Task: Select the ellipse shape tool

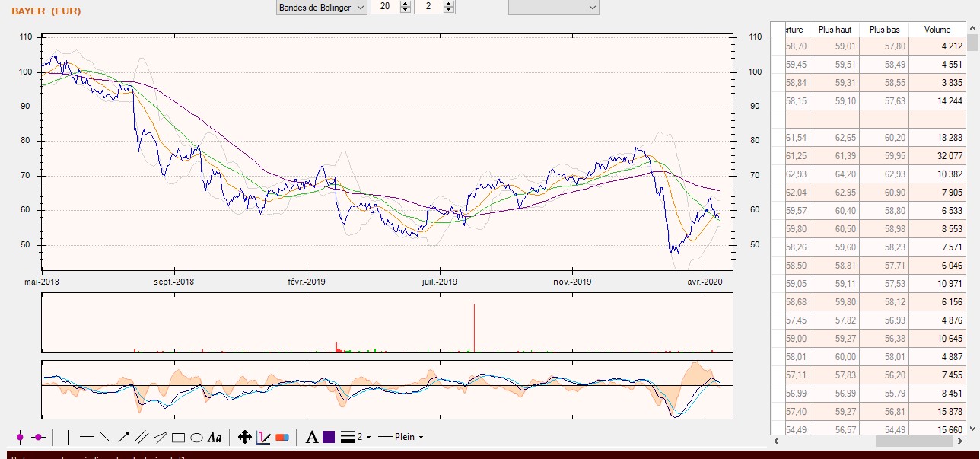Action: (196, 438)
